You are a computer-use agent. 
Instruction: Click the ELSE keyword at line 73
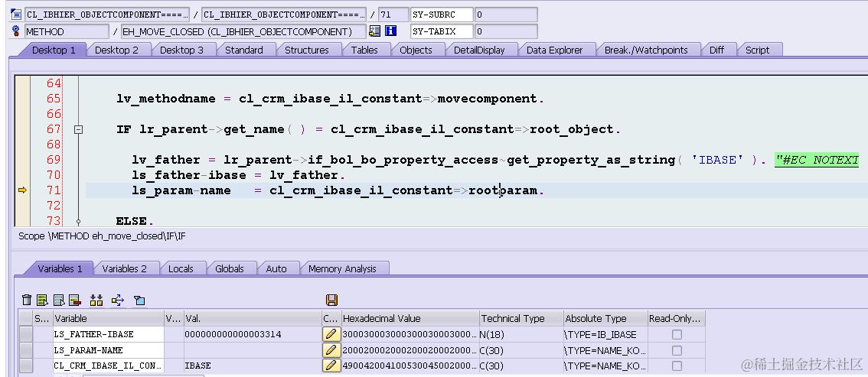point(131,221)
